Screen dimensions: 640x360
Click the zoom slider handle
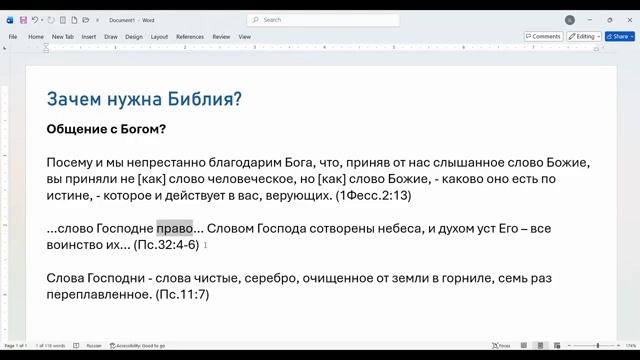[598, 346]
